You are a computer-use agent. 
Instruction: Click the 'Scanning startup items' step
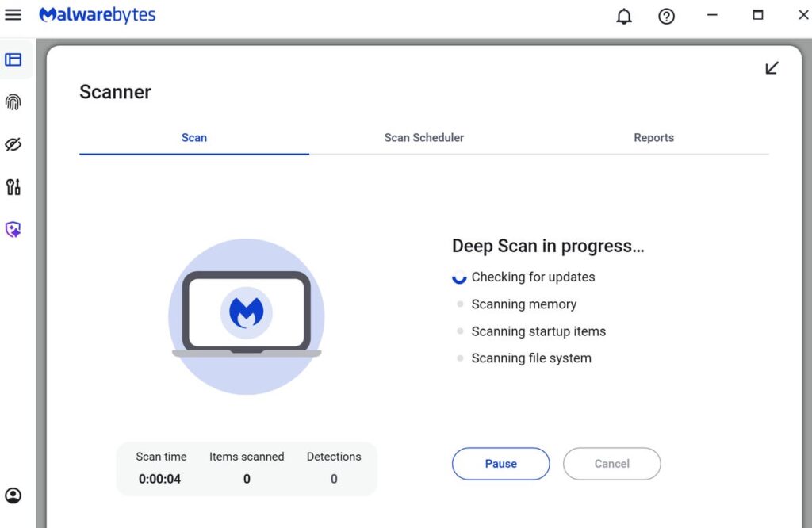(x=538, y=331)
